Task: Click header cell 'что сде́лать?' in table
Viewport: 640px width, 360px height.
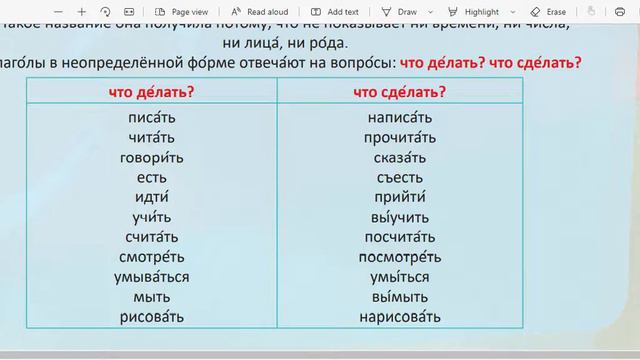Action: [x=400, y=92]
